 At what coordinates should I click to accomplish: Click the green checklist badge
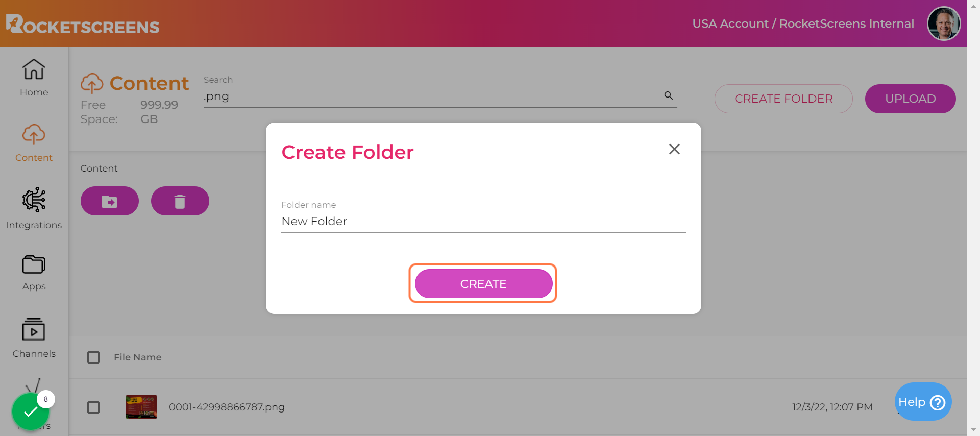click(x=31, y=411)
